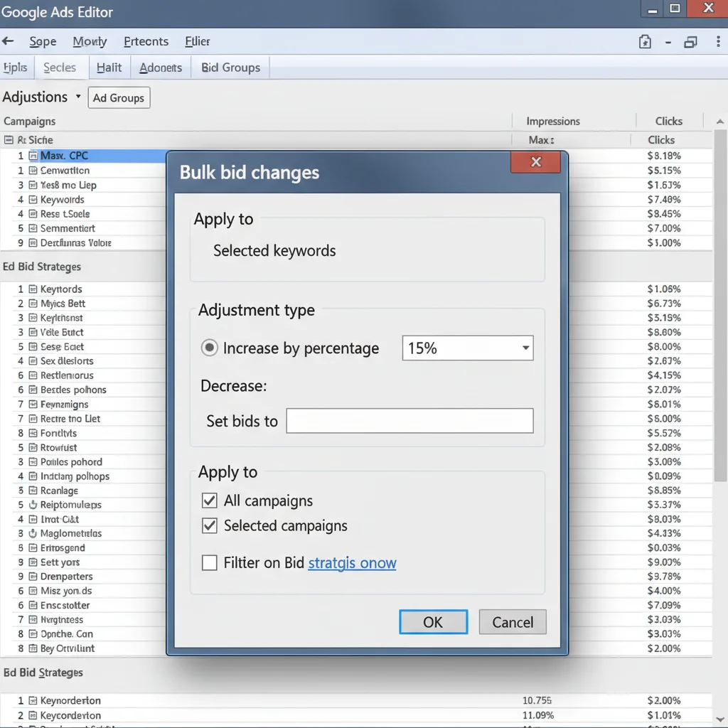Select Increase by percentage radio button
This screenshot has width=728, height=728.
(210, 348)
